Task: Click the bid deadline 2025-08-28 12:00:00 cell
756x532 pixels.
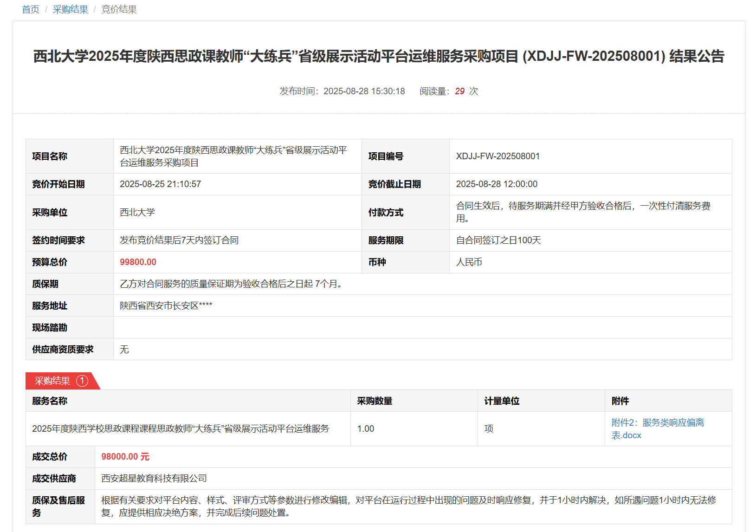Action: (497, 184)
